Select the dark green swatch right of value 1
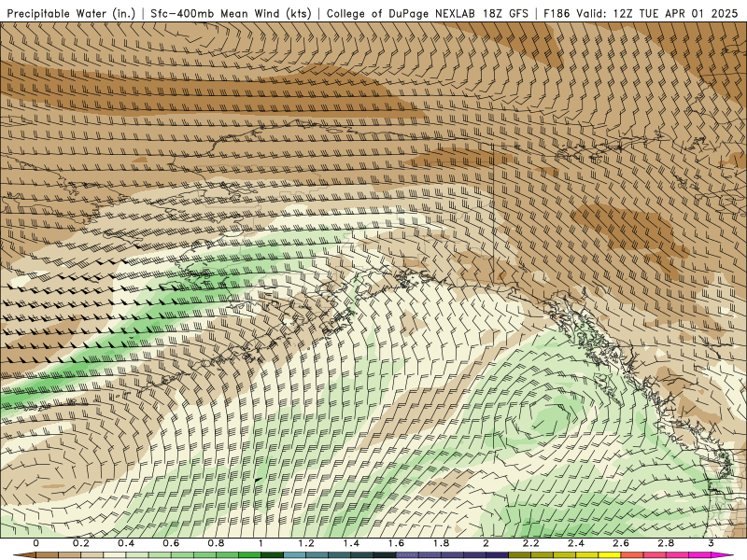Screen dimensions: 747x560 coord(272,555)
